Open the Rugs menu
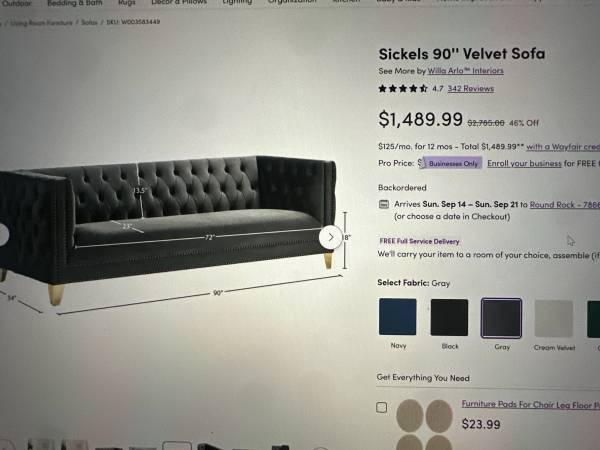The image size is (600, 450). click(x=127, y=3)
